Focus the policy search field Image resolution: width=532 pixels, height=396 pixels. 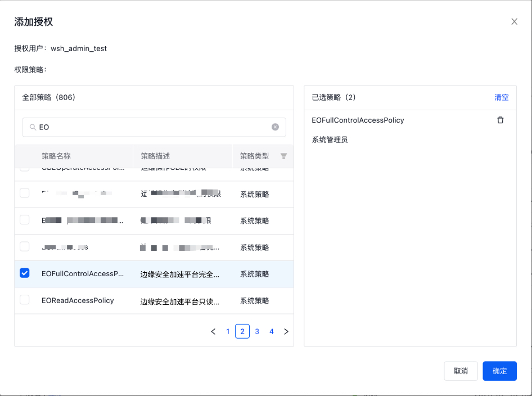(154, 127)
